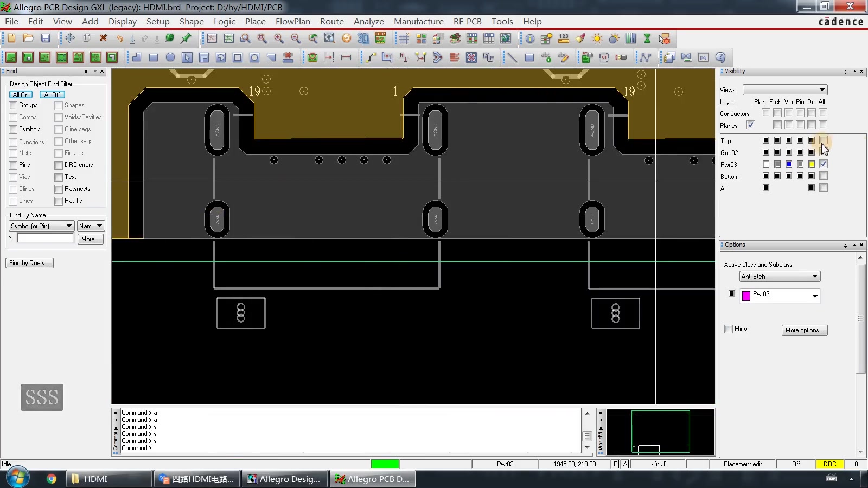Screen dimensions: 868x488
Task: Open the Manufacture menu
Action: click(x=418, y=22)
